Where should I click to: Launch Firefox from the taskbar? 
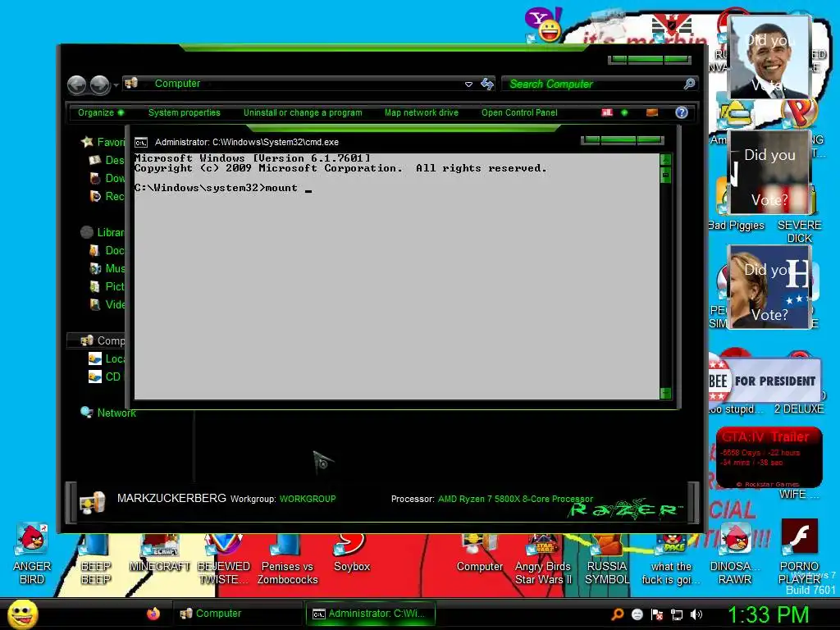click(x=153, y=614)
